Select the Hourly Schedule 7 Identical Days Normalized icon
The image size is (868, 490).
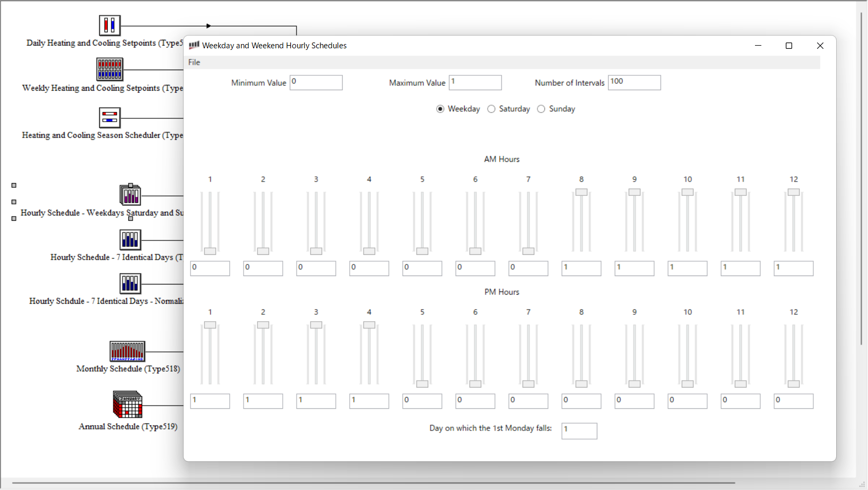point(130,283)
